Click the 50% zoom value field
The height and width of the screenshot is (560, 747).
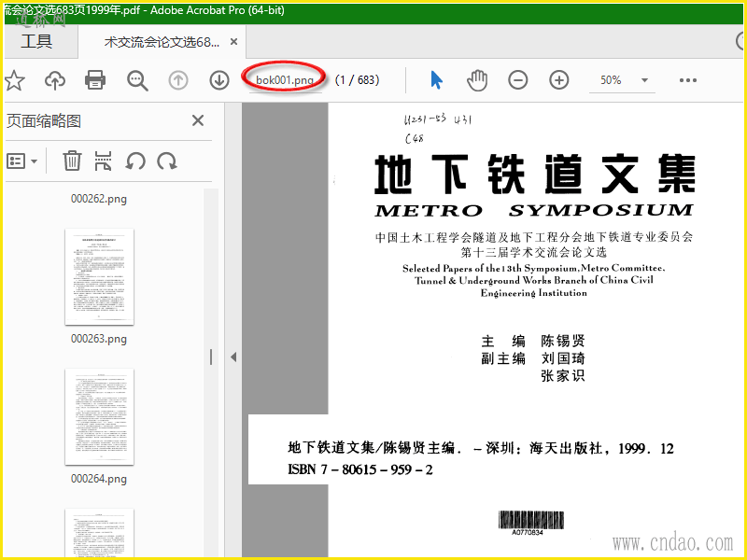tap(611, 80)
